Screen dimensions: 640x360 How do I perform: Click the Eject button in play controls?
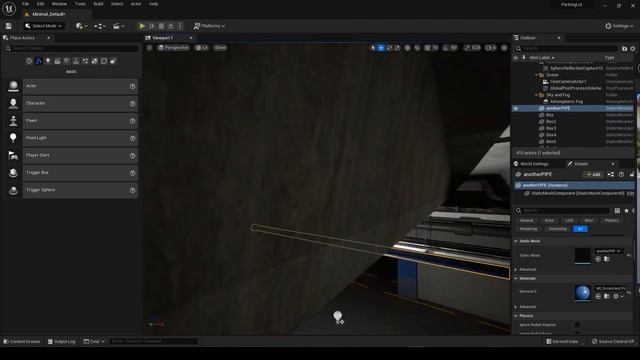[x=171, y=26]
